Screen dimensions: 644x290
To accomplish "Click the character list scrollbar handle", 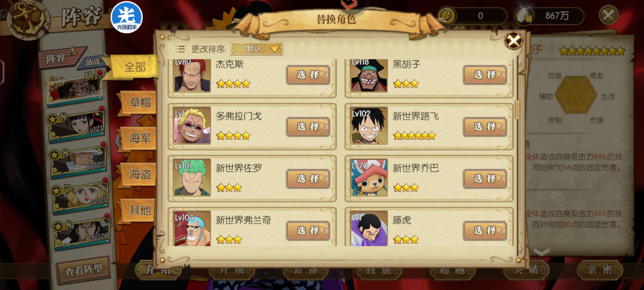I will 517,110.
